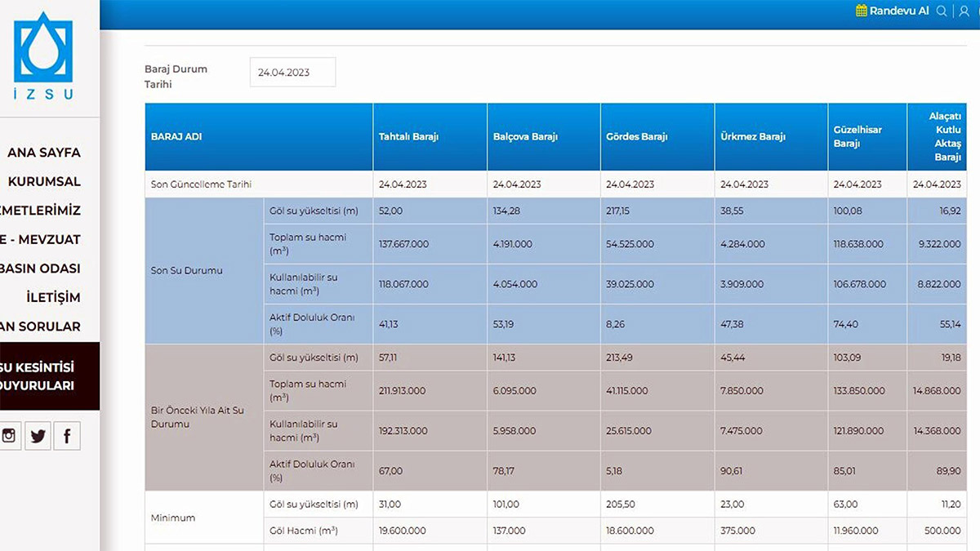
Task: Open the Su Kesintisi Duyuruları button
Action: point(41,376)
